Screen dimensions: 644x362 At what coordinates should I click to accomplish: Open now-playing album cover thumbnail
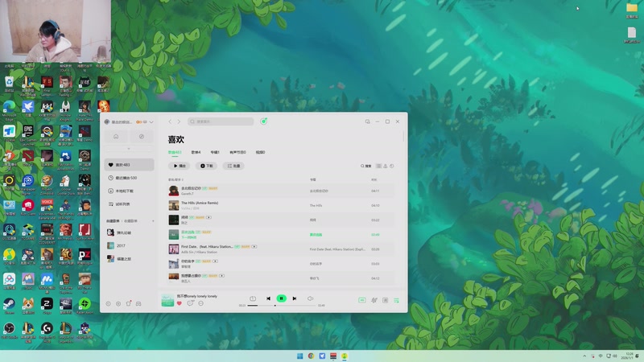[167, 300]
